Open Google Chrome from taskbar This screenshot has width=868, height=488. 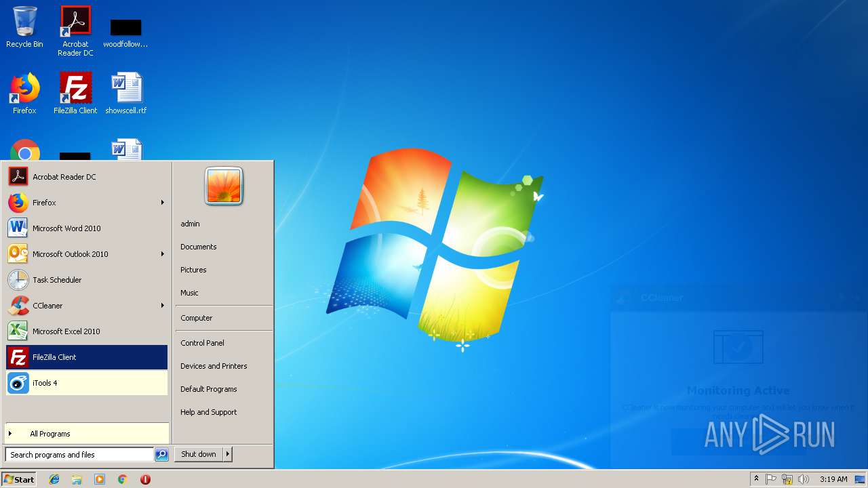click(x=122, y=479)
